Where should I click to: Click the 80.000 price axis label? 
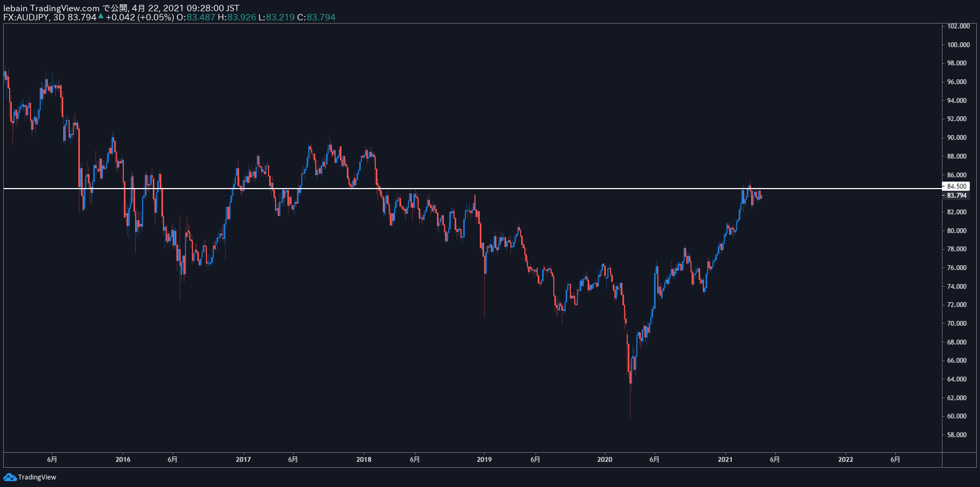click(956, 231)
